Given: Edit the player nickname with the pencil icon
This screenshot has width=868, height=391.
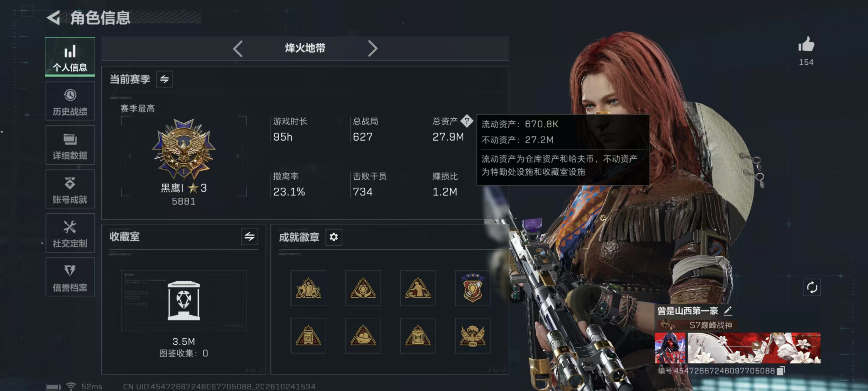Looking at the screenshot, I should pyautogui.click(x=728, y=311).
